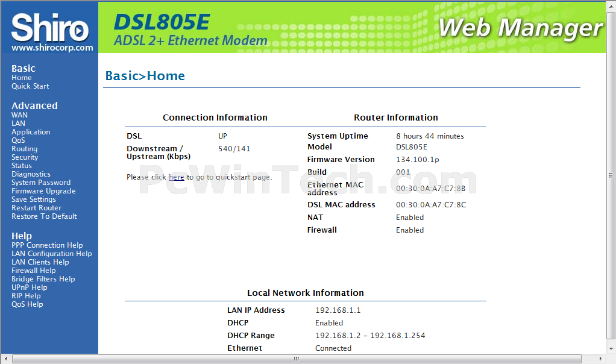Screen dimensions: 616x364
Task: Go to the Application page
Action: click(x=31, y=132)
